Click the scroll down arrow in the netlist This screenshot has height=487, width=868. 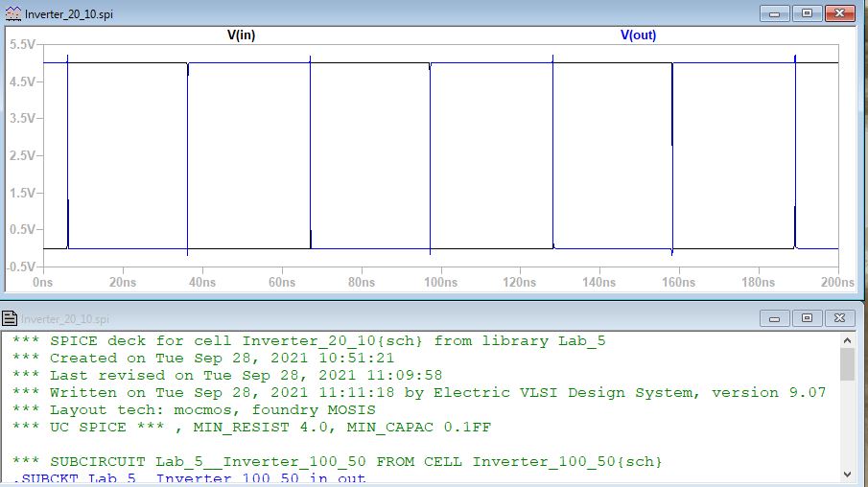pos(847,475)
